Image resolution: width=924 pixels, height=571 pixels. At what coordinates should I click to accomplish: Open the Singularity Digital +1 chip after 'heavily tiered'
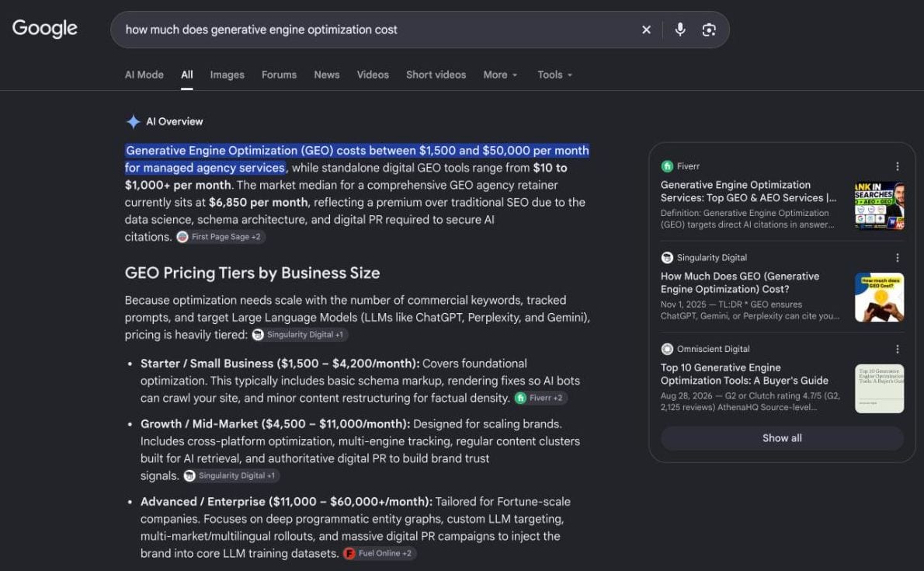point(300,335)
